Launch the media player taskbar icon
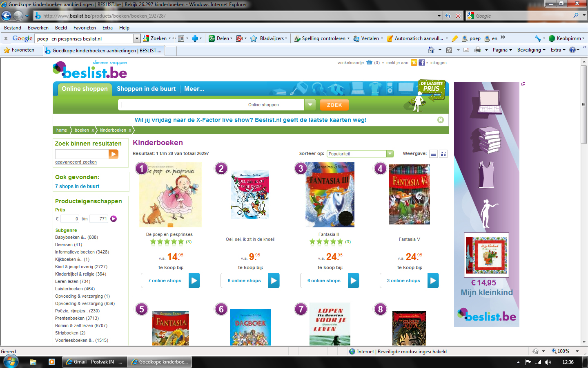Viewport: 588px width, 368px height. click(x=51, y=362)
